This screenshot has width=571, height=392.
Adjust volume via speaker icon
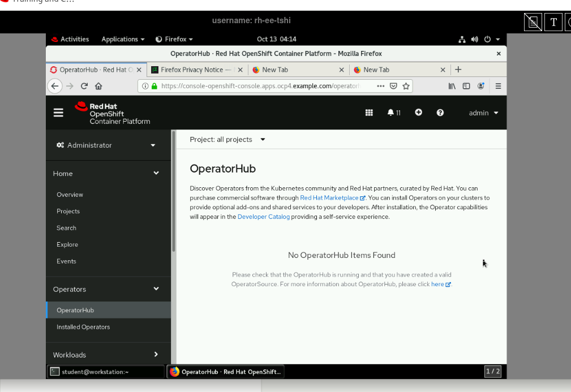(474, 39)
